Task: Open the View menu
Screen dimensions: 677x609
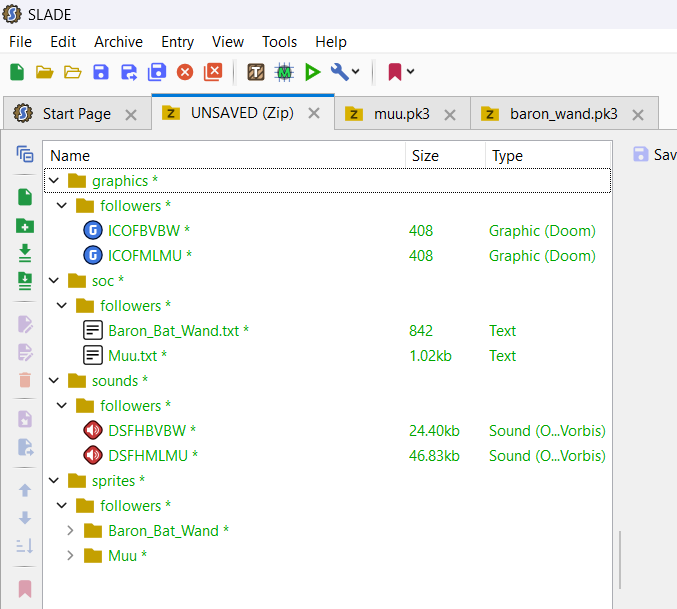Action: [x=228, y=42]
